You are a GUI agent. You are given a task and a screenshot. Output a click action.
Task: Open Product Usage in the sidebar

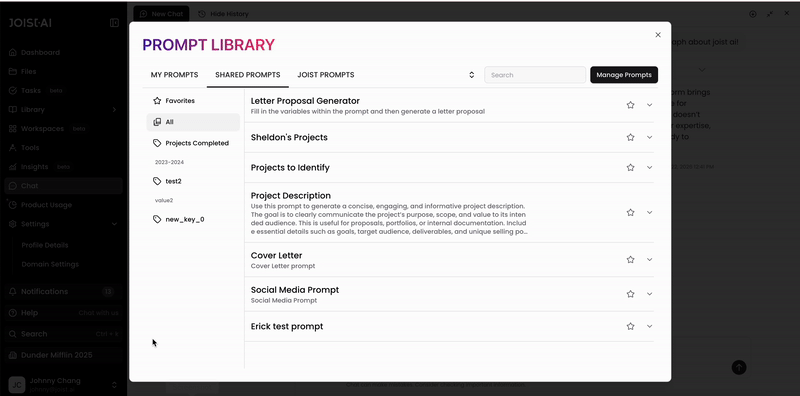(x=63, y=205)
